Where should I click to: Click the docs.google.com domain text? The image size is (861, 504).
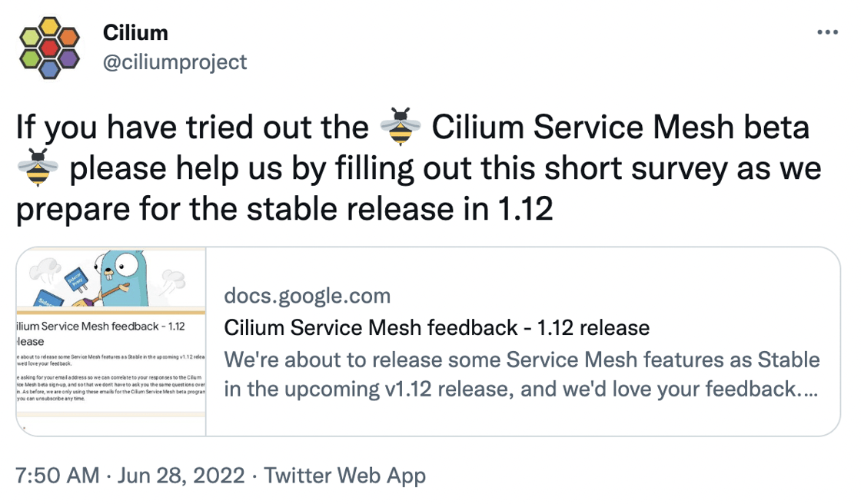[x=307, y=296]
